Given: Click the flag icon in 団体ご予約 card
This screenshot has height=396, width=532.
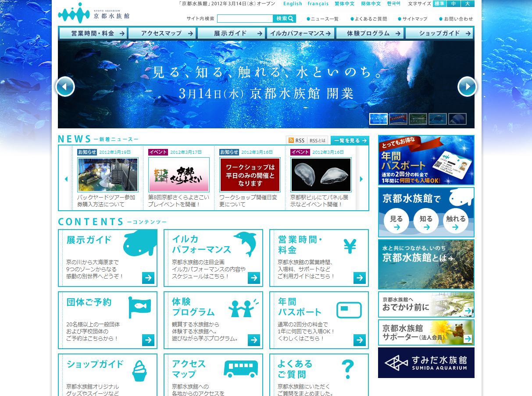Looking at the screenshot, I should (x=139, y=307).
